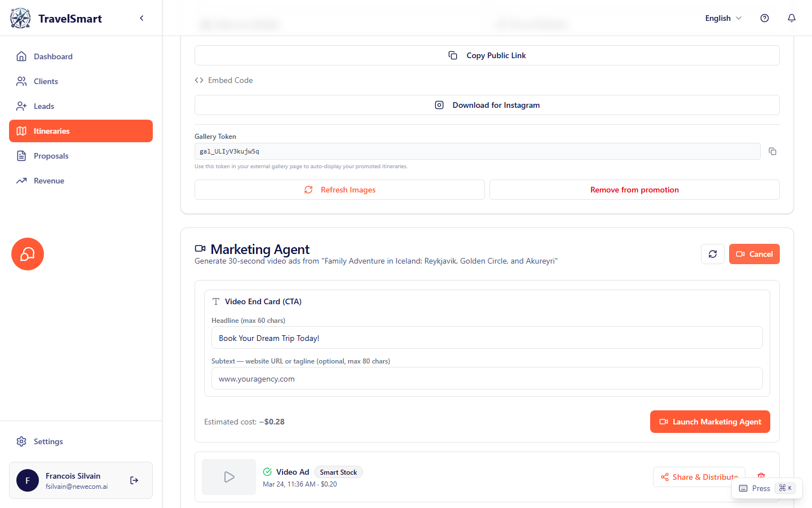Click the Subtext website URL field
The height and width of the screenshot is (508, 812).
[487, 379]
